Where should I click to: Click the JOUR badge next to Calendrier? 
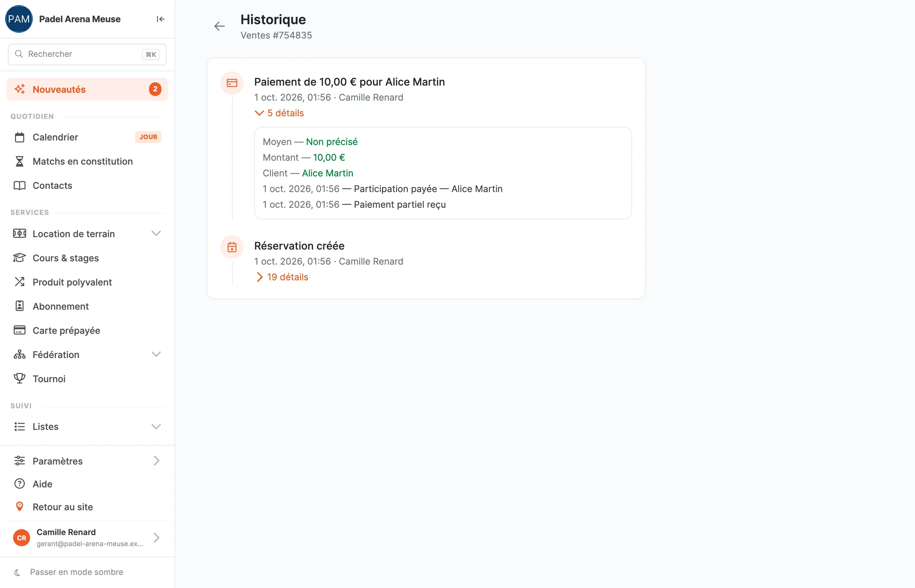coord(148,137)
